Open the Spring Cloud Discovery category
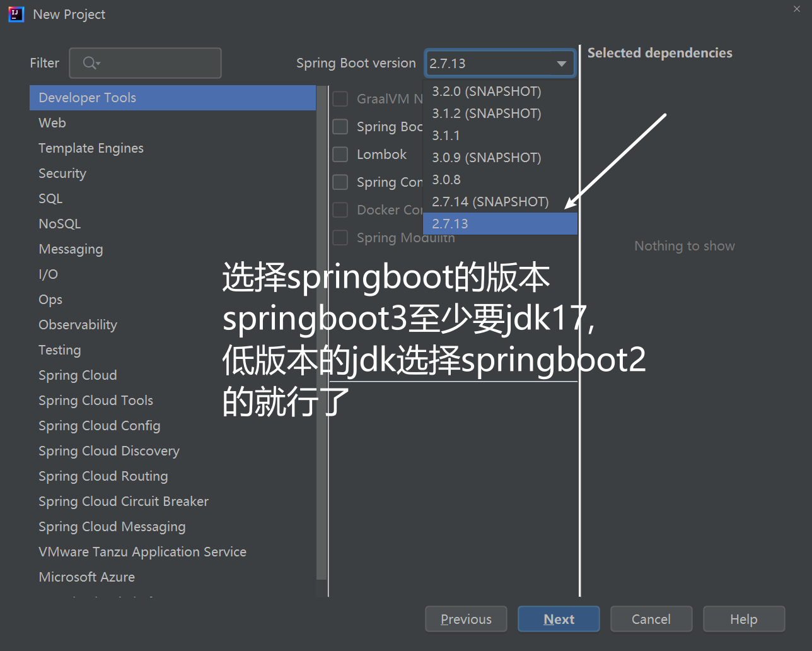Image resolution: width=812 pixels, height=651 pixels. click(173, 451)
